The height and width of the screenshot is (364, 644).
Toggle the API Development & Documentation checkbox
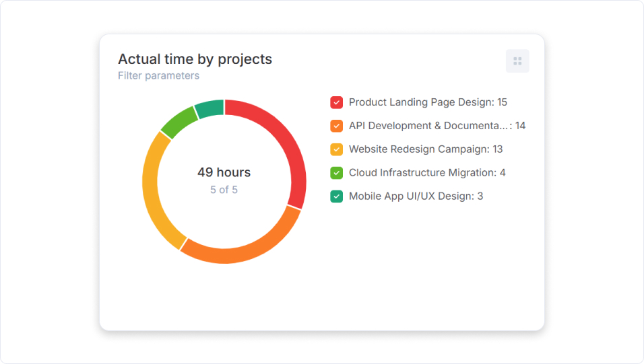(337, 126)
